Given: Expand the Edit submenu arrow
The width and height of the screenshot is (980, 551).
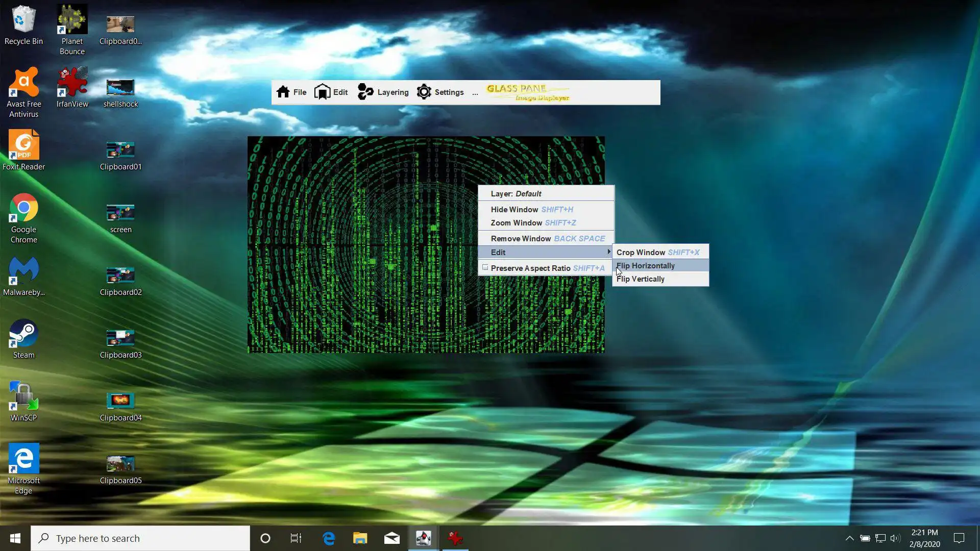Looking at the screenshot, I should 608,252.
